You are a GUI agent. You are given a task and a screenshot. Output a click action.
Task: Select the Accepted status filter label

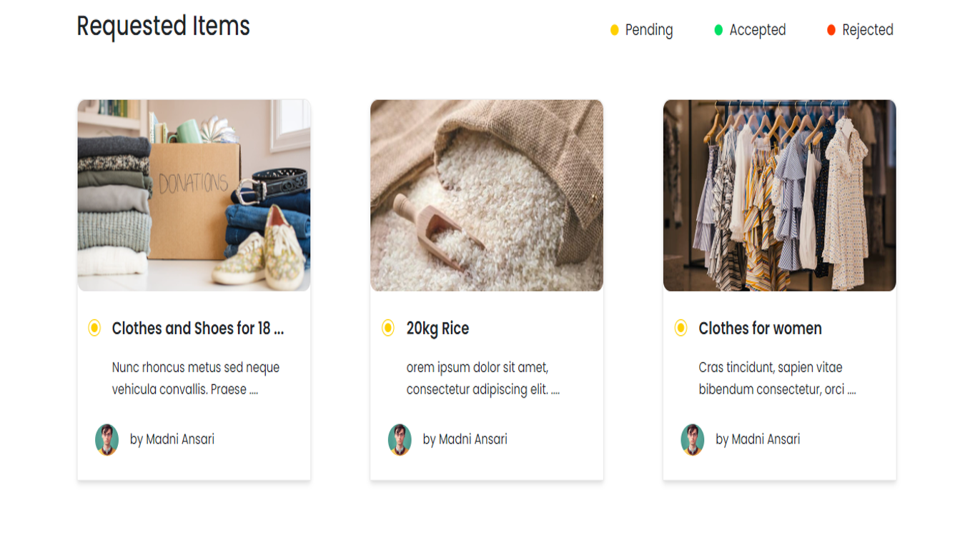pos(757,30)
